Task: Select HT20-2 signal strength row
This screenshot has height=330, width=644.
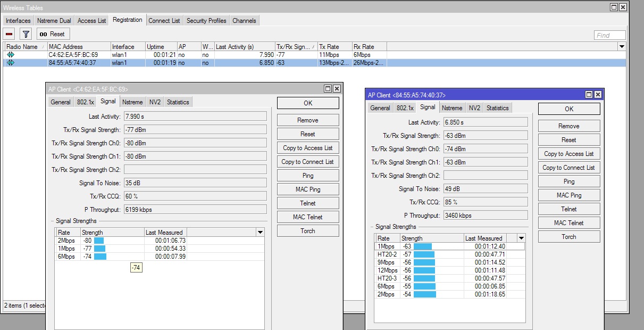Action: click(x=450, y=254)
